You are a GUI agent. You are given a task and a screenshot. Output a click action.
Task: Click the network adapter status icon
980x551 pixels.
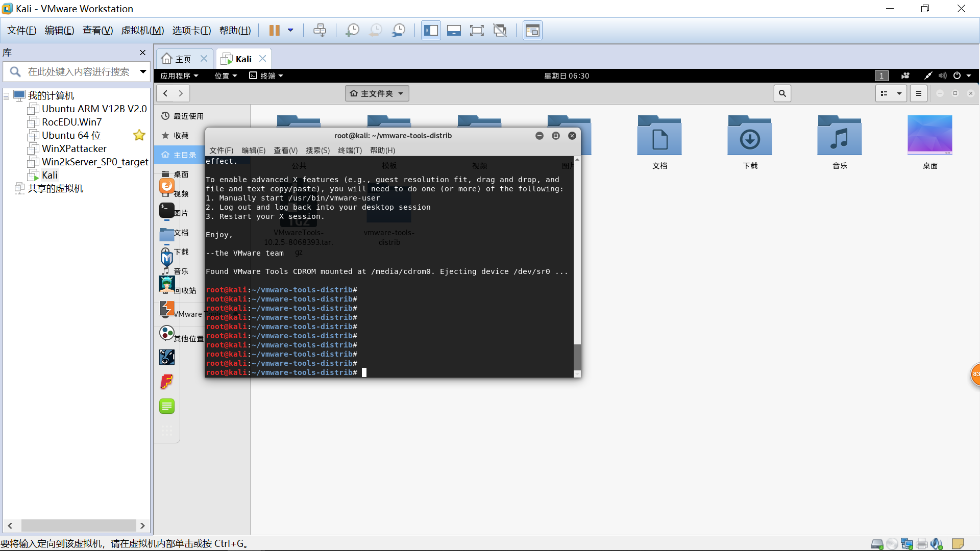pyautogui.click(x=907, y=544)
